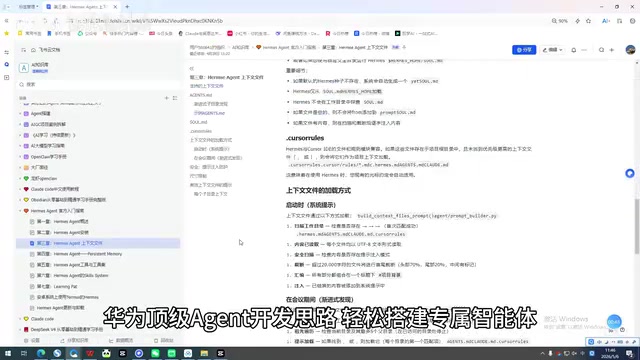Click the AI知识库 breadcrumb link
The image size is (640, 360).
pyautogui.click(x=240, y=47)
